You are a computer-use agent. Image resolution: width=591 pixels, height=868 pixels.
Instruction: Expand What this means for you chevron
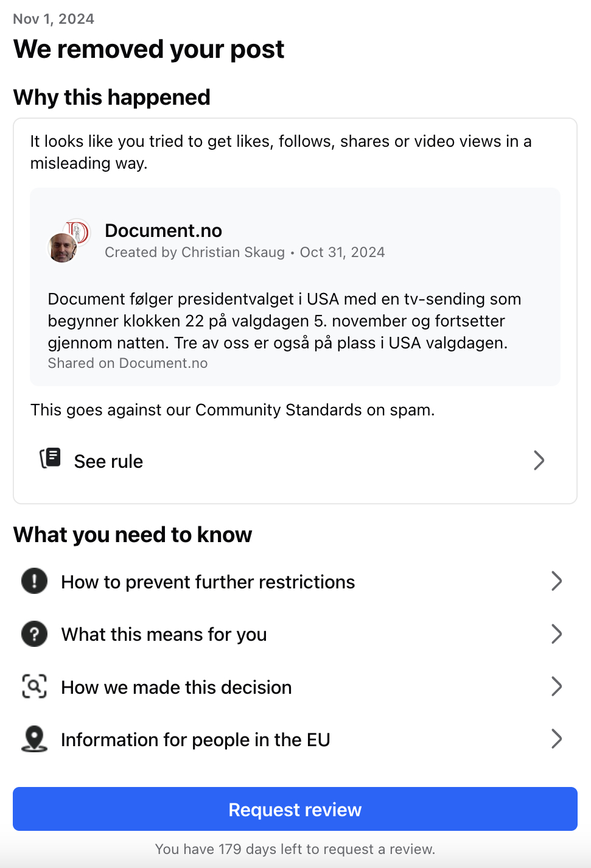click(x=556, y=634)
